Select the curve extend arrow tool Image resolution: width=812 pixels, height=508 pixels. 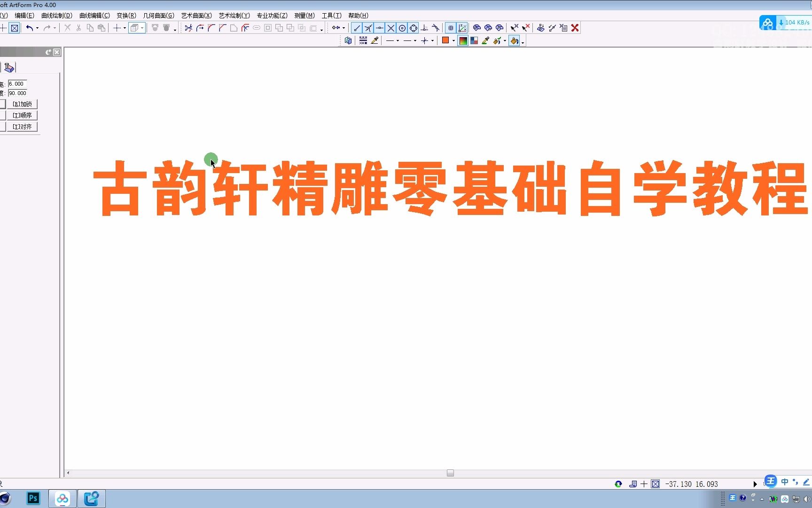[x=200, y=28]
